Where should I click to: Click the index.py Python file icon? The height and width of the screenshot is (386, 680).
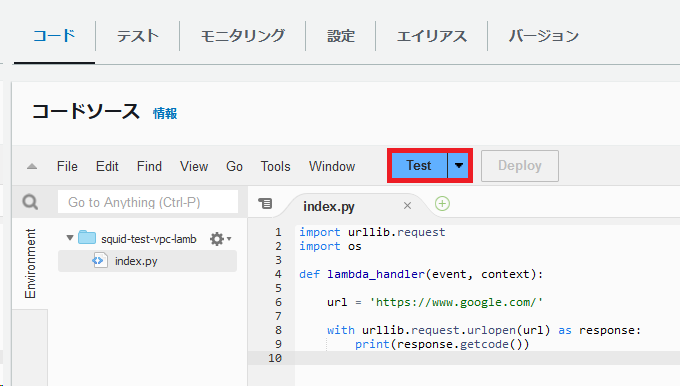pos(100,261)
